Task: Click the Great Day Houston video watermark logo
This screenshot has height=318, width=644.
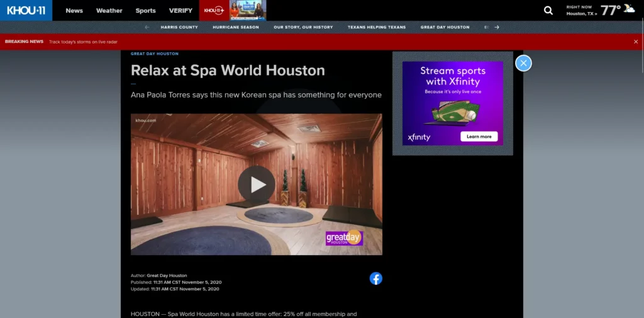Action: [344, 238]
